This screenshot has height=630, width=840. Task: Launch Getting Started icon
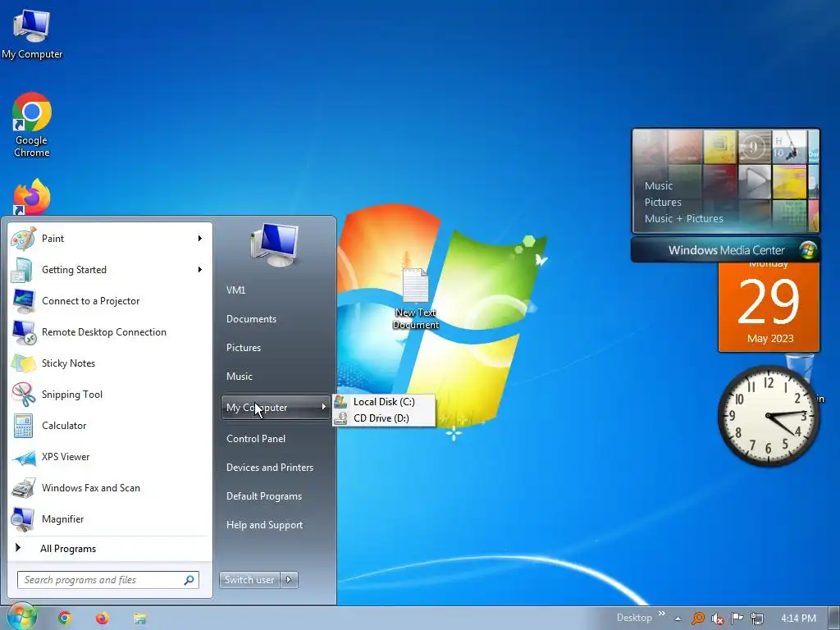[22, 269]
